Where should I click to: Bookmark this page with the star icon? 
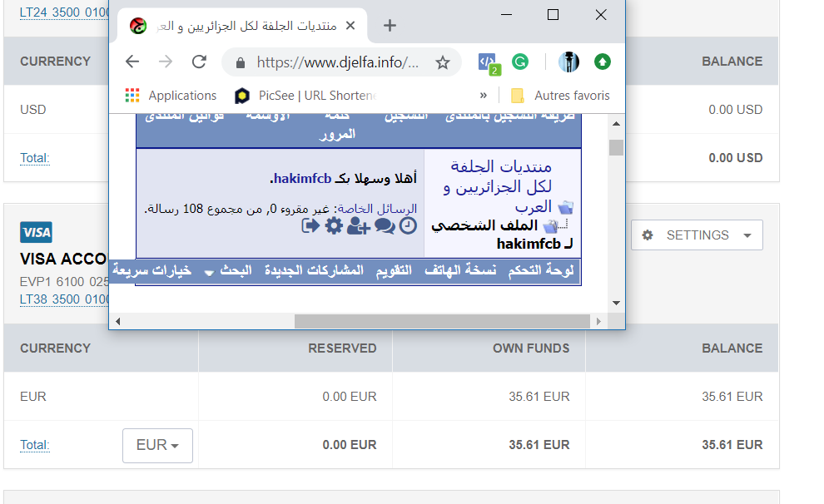[443, 62]
